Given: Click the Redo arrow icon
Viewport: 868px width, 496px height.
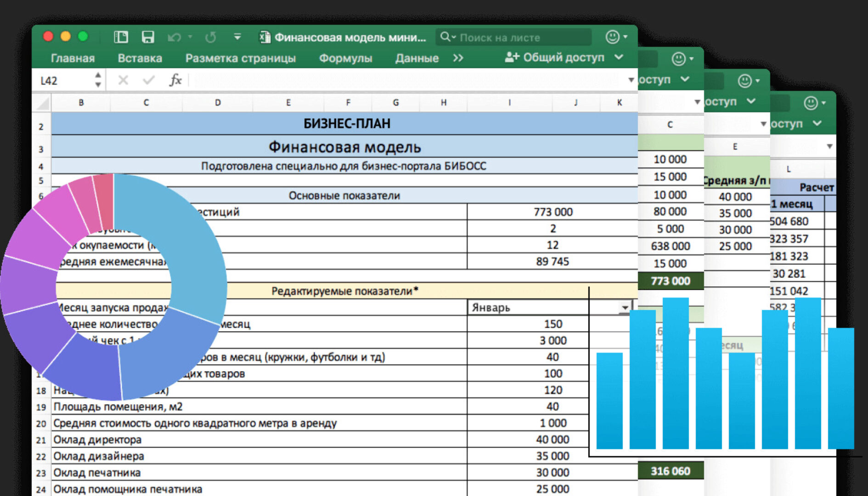Looking at the screenshot, I should [x=210, y=37].
